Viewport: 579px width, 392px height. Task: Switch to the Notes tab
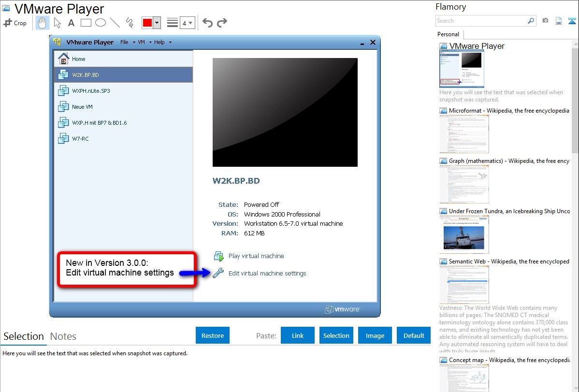tap(63, 336)
